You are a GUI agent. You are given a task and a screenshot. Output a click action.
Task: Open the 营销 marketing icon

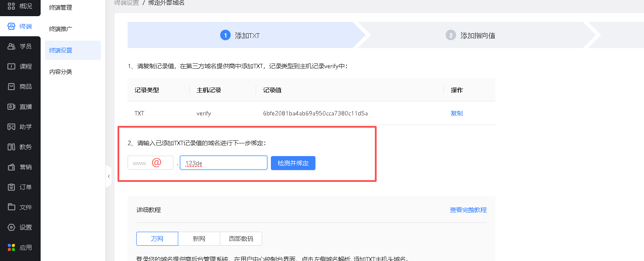tap(12, 167)
